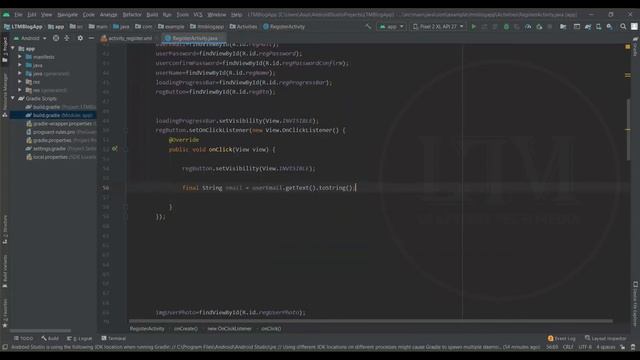Image resolution: width=640 pixels, height=360 pixels.
Task: Expand the manifests folder
Action: click(x=20, y=57)
